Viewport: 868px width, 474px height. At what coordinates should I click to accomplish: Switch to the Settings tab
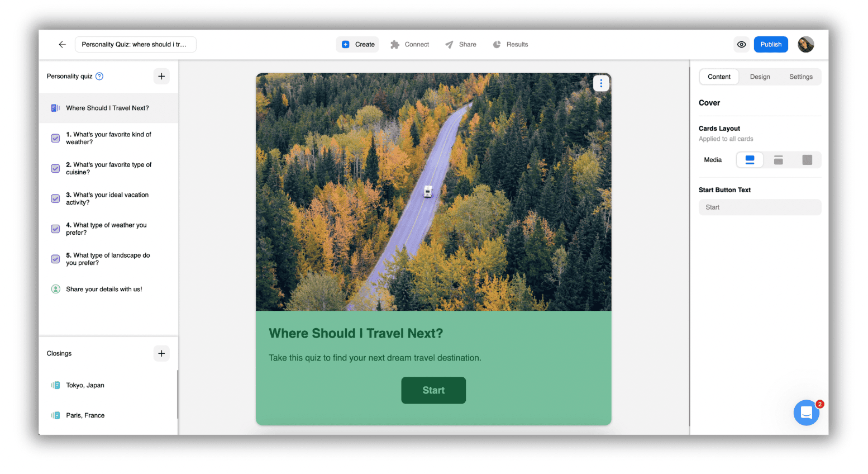[x=800, y=77]
